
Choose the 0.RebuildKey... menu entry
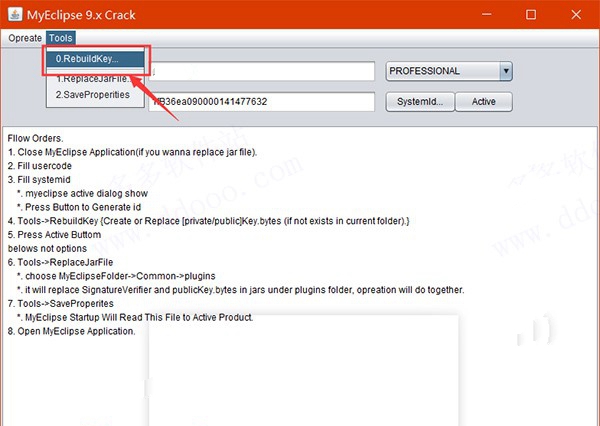95,59
